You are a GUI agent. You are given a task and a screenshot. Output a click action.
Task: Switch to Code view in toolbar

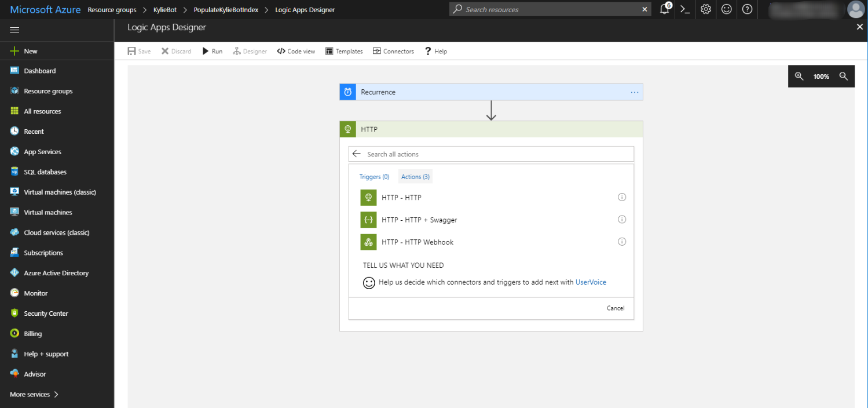tap(296, 52)
